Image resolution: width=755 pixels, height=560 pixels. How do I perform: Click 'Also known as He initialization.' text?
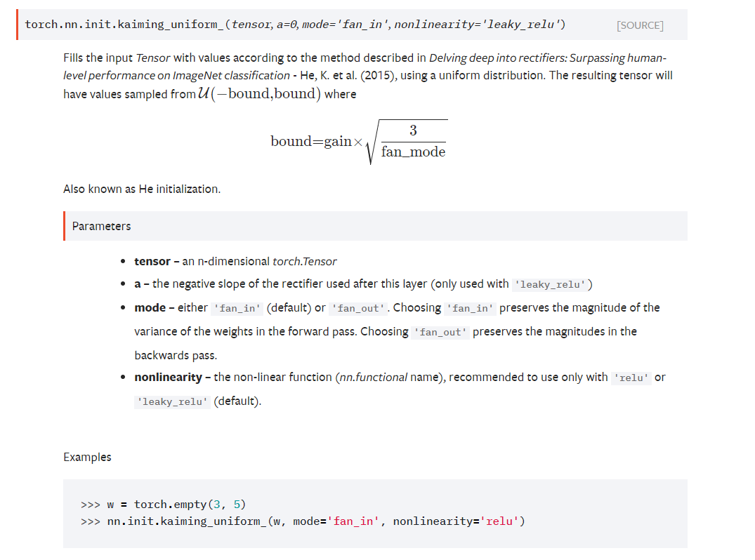142,189
